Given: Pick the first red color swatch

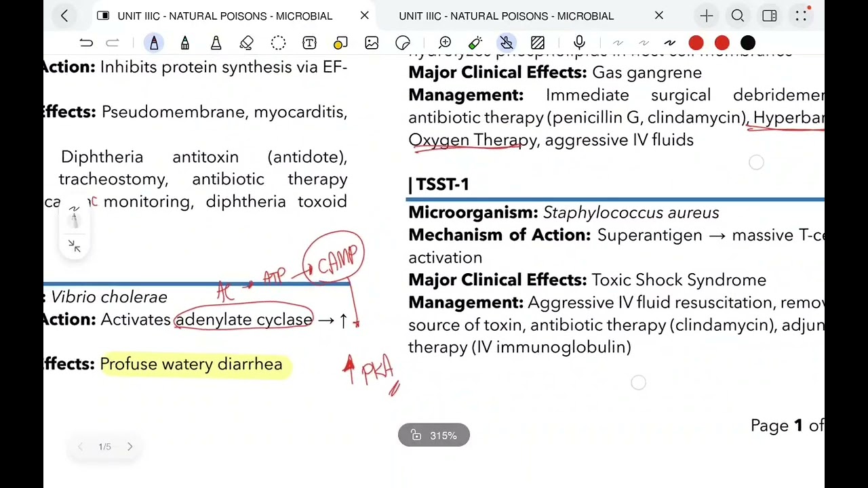Looking at the screenshot, I should [696, 43].
